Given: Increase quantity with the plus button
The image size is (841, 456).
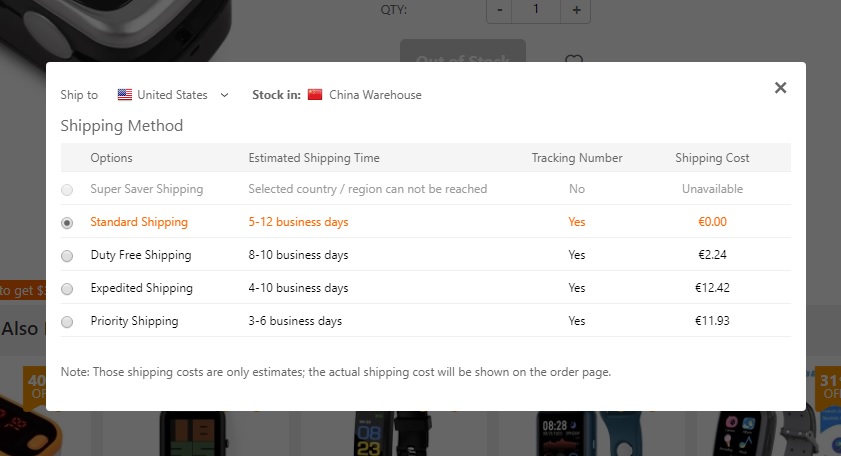Looking at the screenshot, I should click(576, 10).
